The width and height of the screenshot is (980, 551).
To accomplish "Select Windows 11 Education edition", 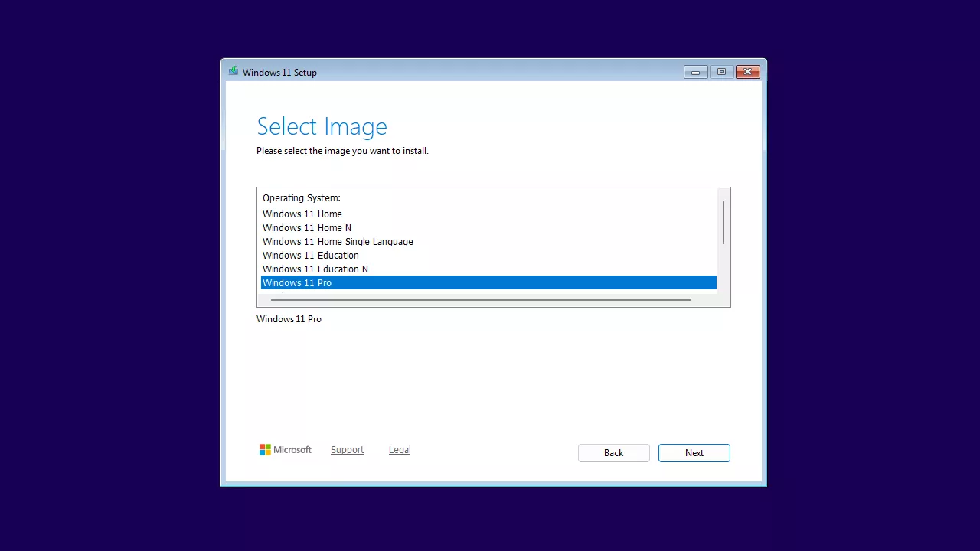I will click(310, 255).
